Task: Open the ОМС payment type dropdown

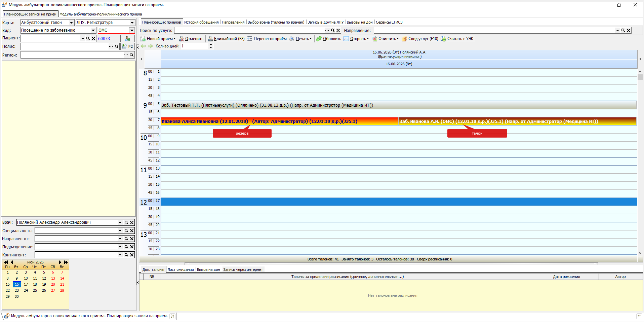Action: click(132, 30)
